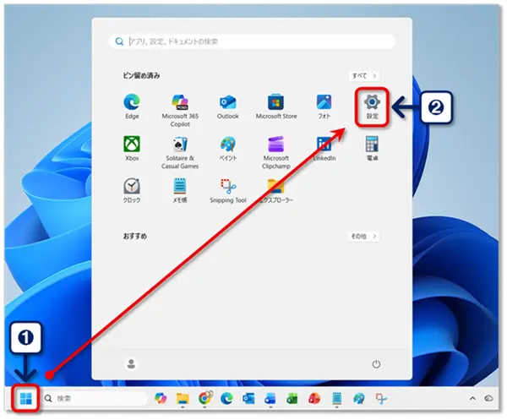
Task: Click the Windows Start button on taskbar
Action: 25,398
